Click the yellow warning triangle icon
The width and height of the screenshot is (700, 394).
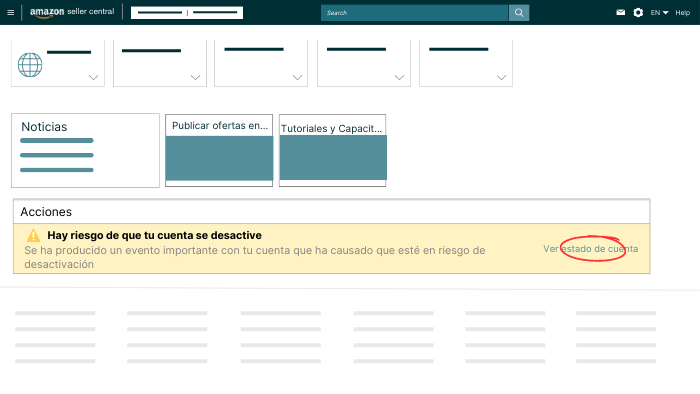click(33, 235)
